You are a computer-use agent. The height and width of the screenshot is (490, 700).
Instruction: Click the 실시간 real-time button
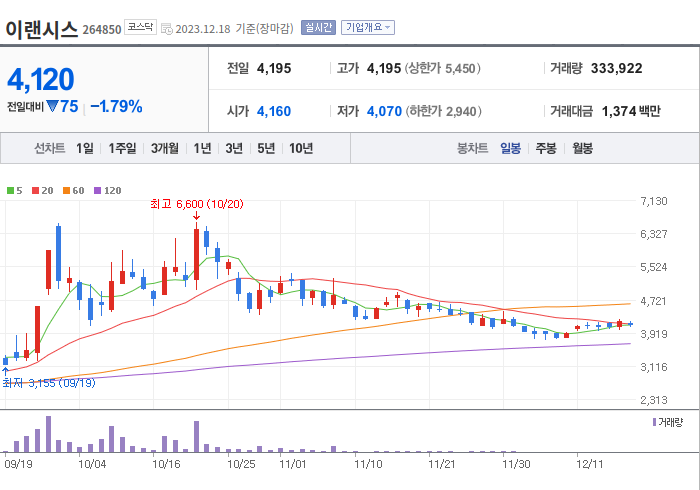click(318, 28)
